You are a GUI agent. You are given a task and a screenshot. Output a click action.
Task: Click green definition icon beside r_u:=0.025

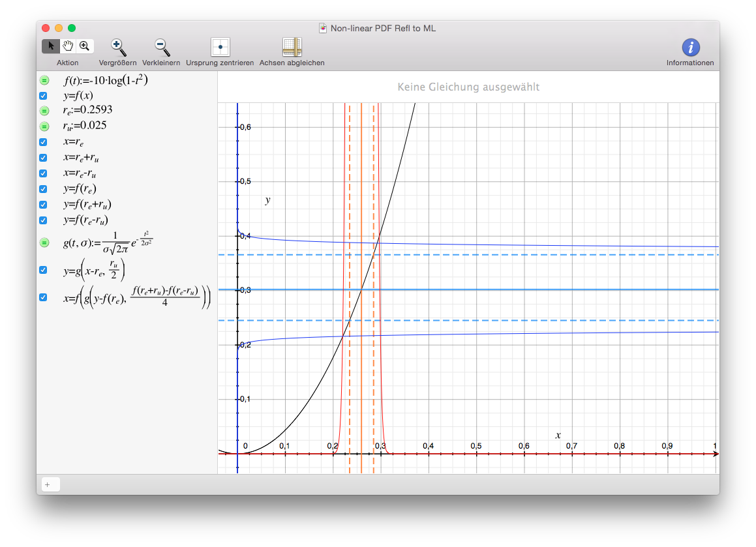(x=44, y=126)
